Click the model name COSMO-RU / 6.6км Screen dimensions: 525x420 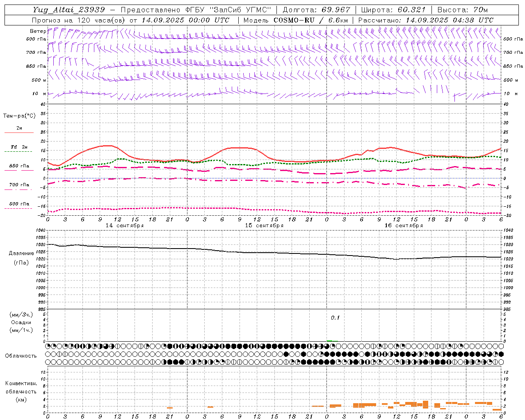pos(310,20)
